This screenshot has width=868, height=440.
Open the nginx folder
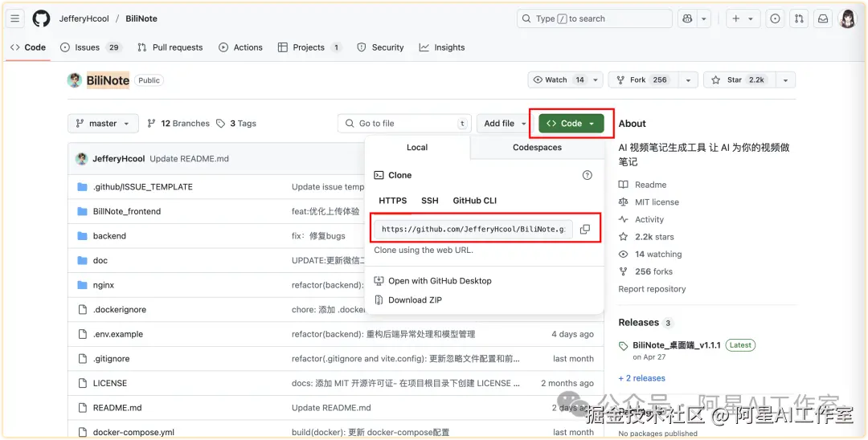tap(104, 285)
